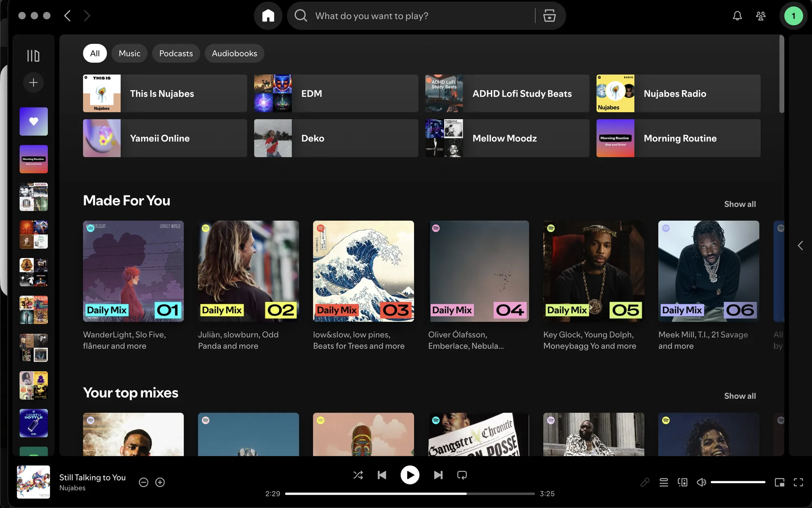Viewport: 812px width, 508px height.
Task: Skip to previous track
Action: (x=382, y=475)
